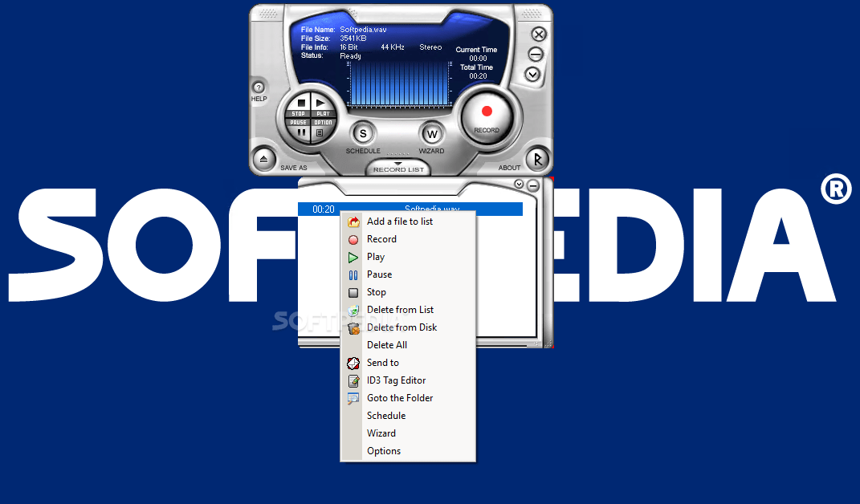Screen dimensions: 860x504
Task: Select the Stop control on the player wheel
Action: tap(301, 104)
